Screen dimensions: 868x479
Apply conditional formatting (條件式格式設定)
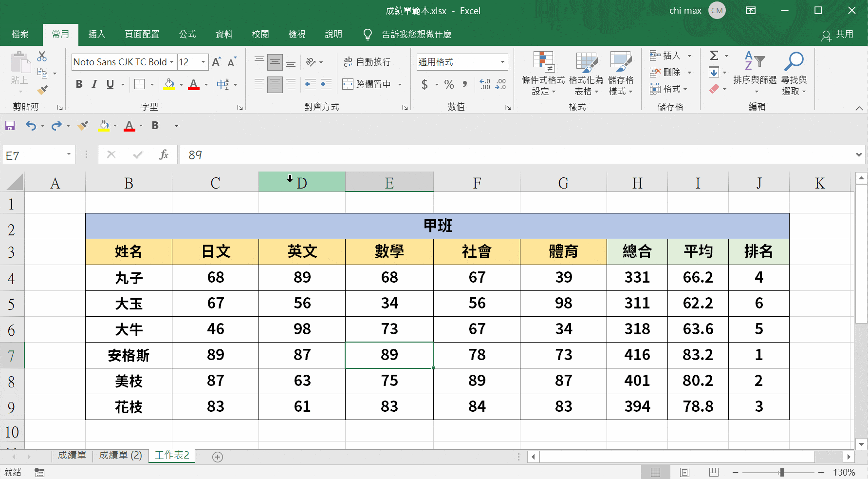543,73
